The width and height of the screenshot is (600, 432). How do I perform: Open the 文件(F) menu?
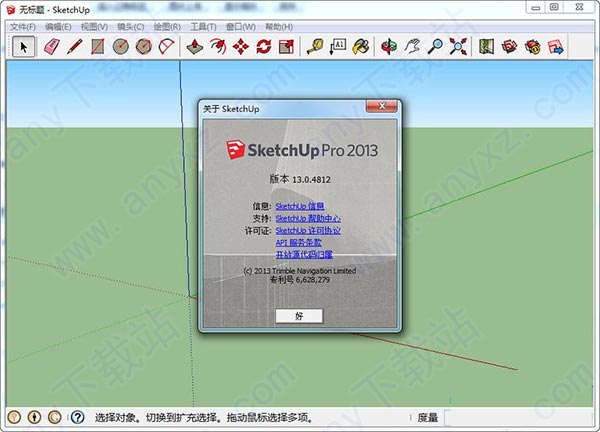(23, 27)
